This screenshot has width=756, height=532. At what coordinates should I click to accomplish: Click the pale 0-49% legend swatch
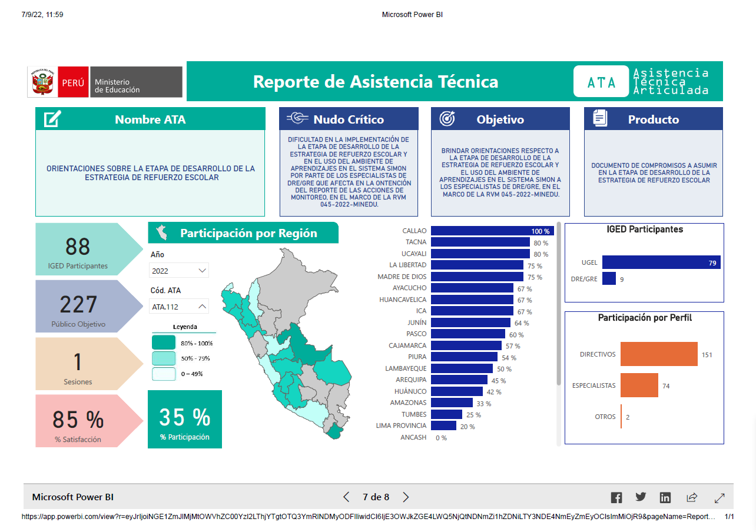click(x=164, y=373)
